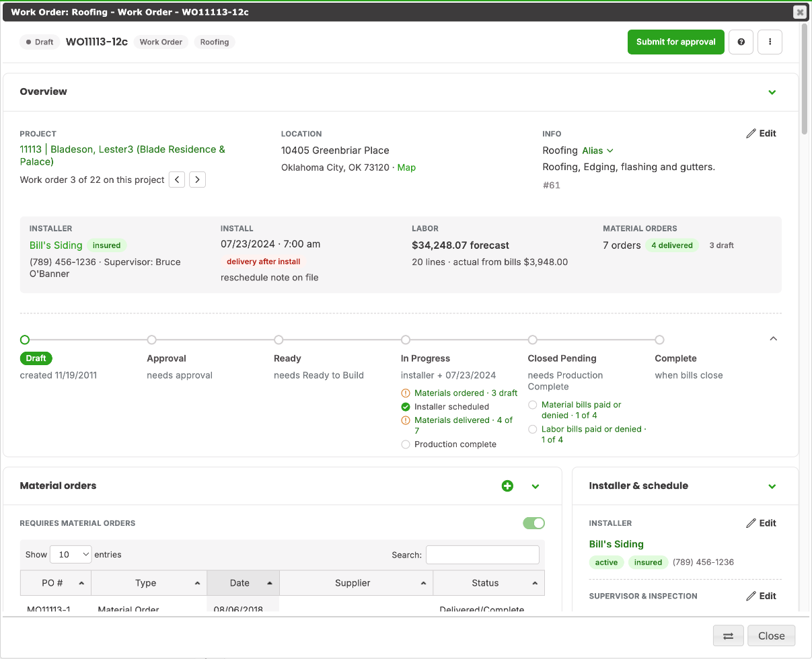Click the Materials delivered warning icon
The width and height of the screenshot is (812, 659).
[405, 420]
